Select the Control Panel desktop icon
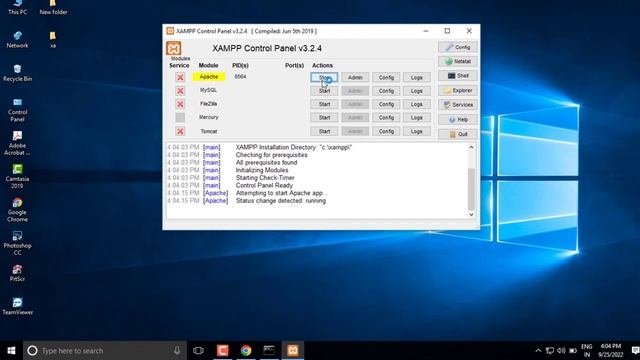This screenshot has height=360, width=640. tap(17, 110)
